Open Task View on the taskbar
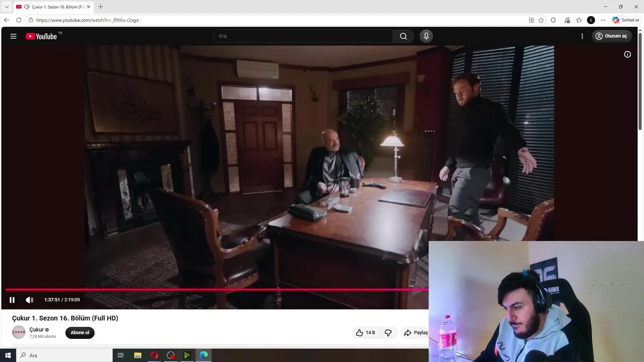Screen dimensions: 644x362 pos(121,355)
